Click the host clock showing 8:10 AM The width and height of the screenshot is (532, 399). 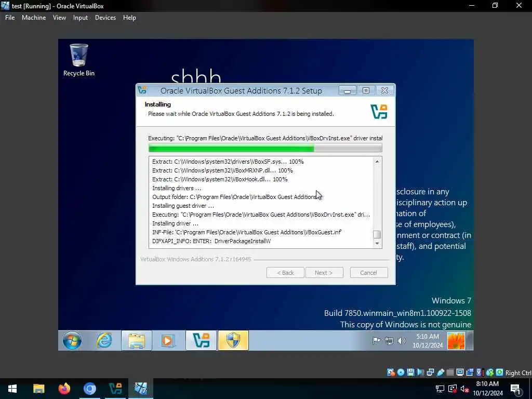488,389
